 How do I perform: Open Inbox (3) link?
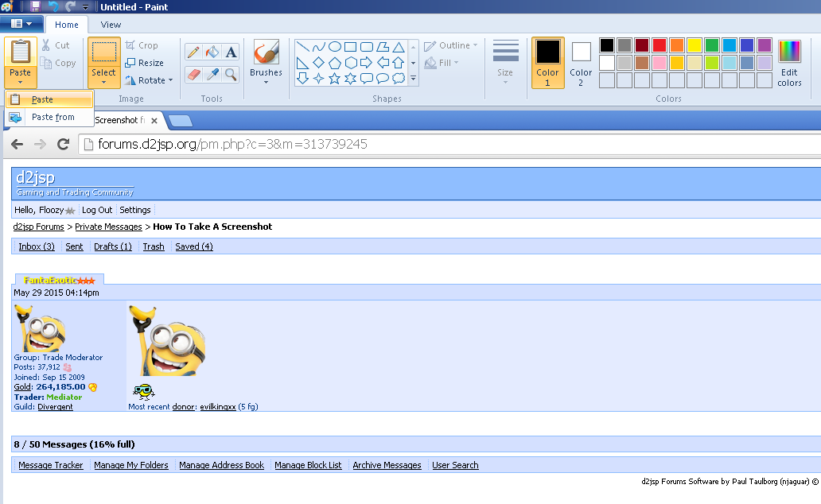coord(37,246)
